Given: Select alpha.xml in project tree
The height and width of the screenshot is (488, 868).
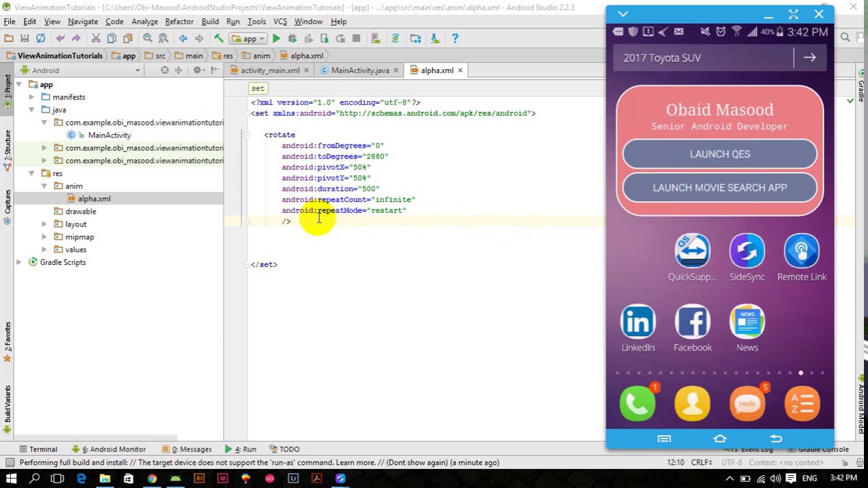Looking at the screenshot, I should pyautogui.click(x=94, y=199).
